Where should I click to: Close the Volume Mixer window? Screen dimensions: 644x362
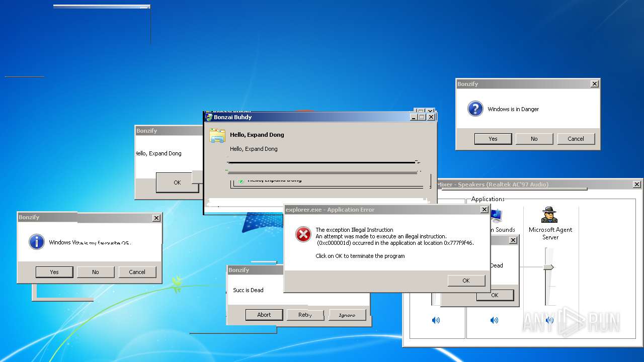click(x=637, y=185)
